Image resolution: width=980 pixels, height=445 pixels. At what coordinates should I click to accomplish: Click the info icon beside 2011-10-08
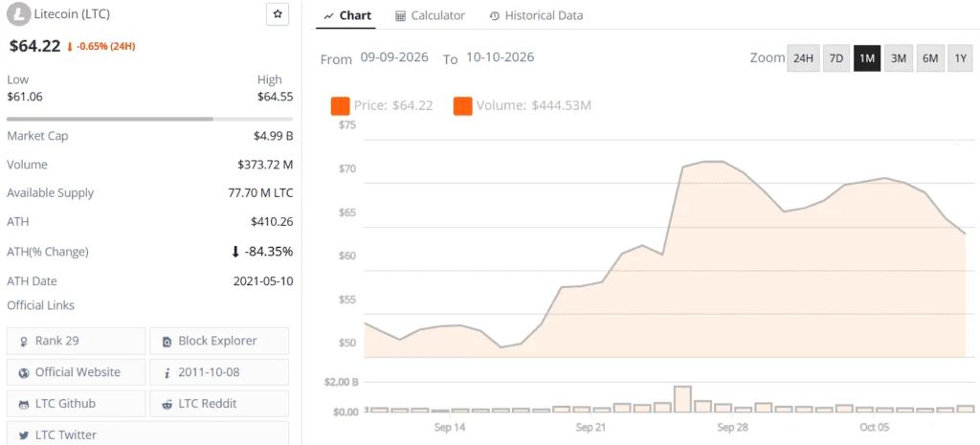click(x=167, y=373)
